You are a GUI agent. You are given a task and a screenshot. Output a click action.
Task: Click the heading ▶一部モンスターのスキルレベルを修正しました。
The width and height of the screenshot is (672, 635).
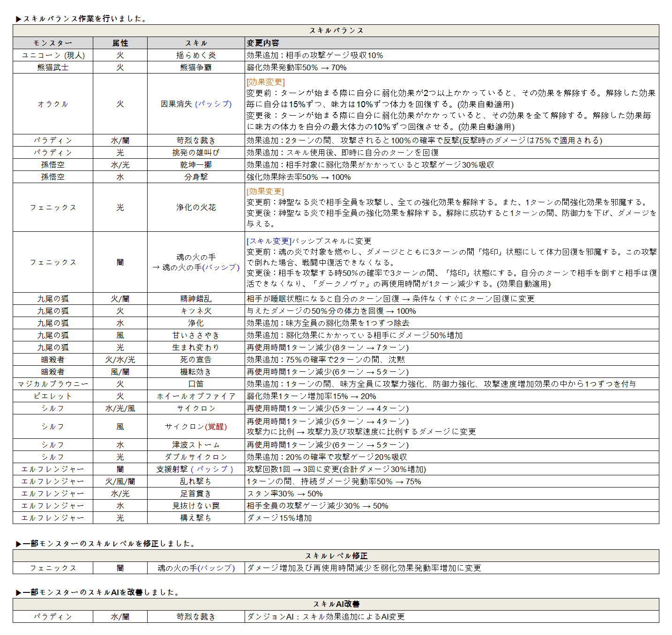[x=106, y=544]
